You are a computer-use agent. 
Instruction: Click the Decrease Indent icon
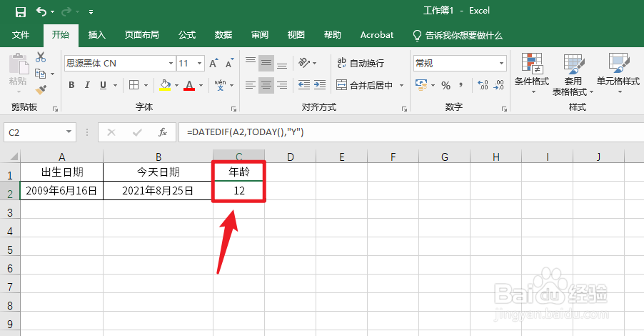(x=304, y=85)
